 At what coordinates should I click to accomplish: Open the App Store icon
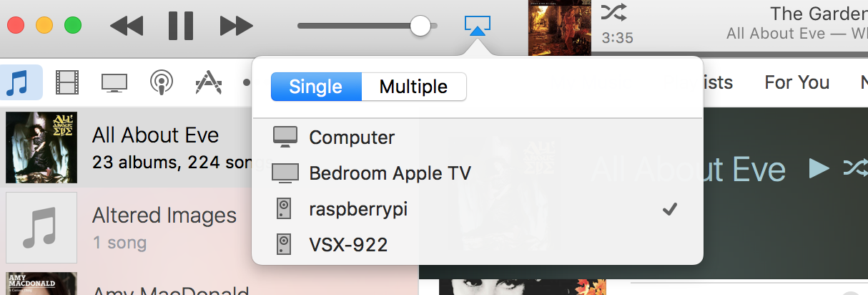tap(208, 83)
